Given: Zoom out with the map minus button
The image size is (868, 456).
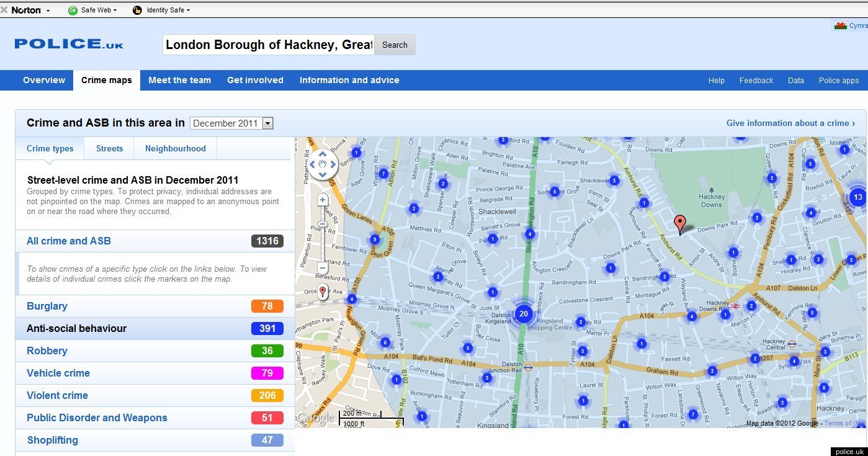Looking at the screenshot, I should click(x=323, y=268).
